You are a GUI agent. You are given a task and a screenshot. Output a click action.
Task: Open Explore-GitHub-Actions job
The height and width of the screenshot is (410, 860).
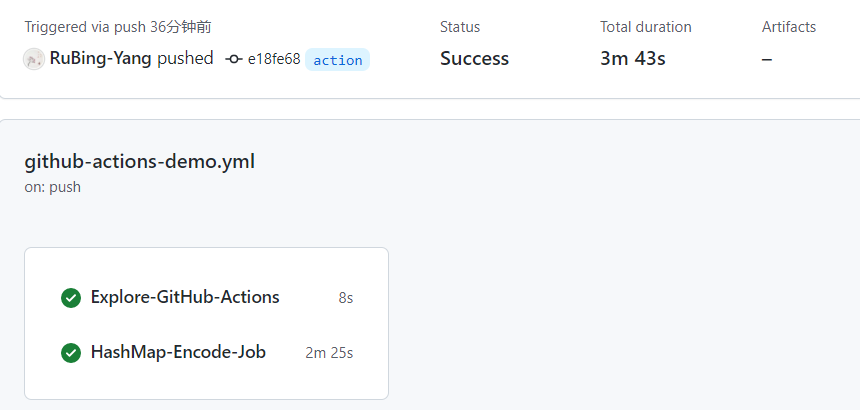pos(185,297)
